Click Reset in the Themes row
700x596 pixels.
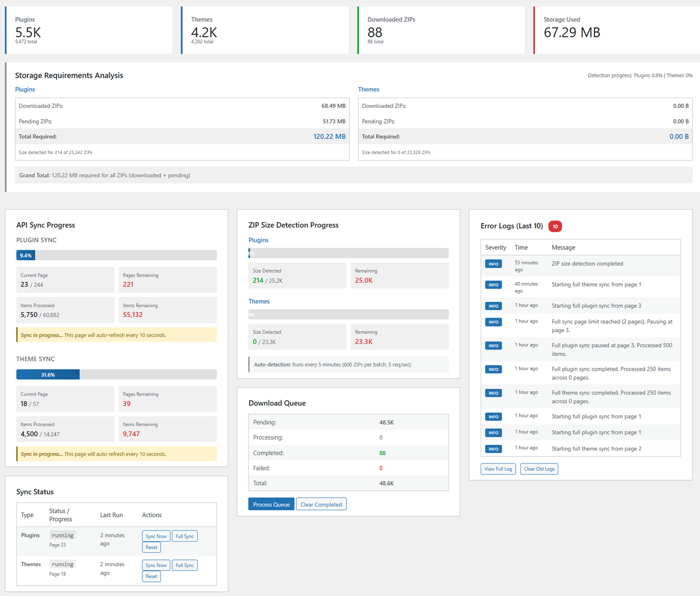click(x=152, y=576)
